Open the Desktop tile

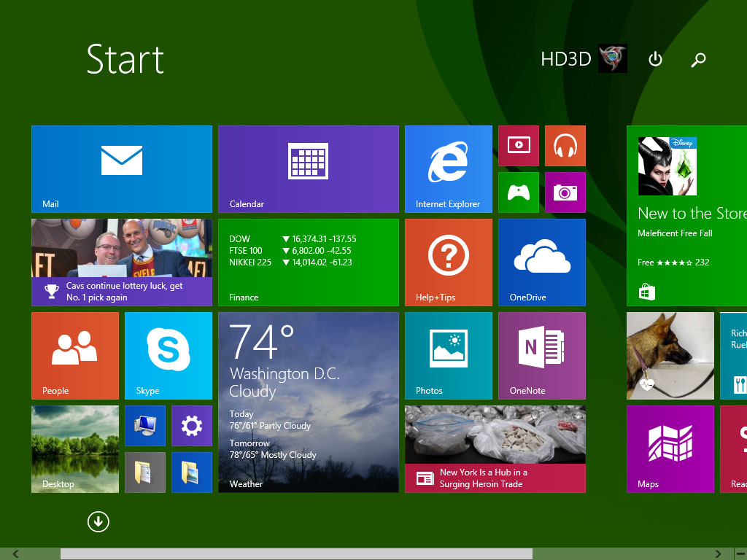click(75, 449)
